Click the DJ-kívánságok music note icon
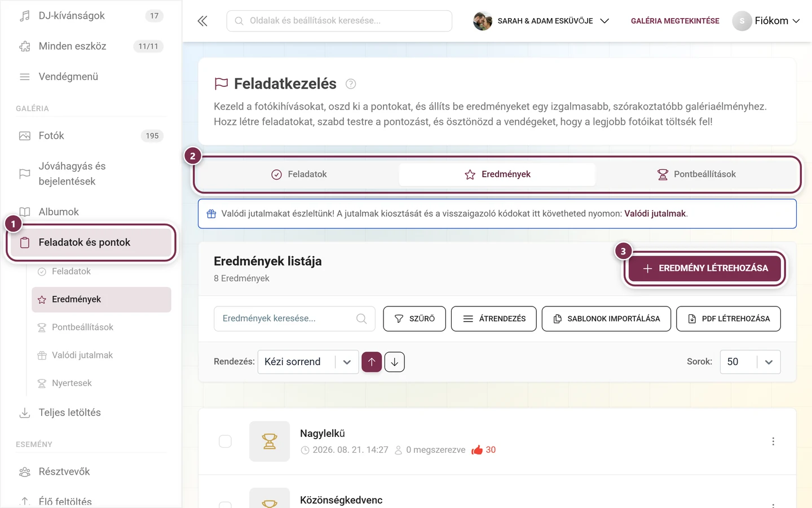 (x=25, y=16)
